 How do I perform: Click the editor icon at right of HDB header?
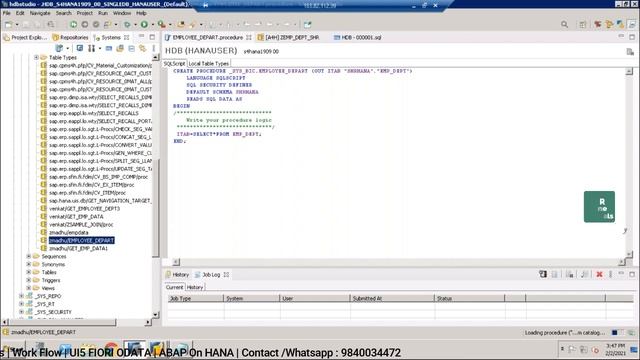pyautogui.click(x=630, y=51)
